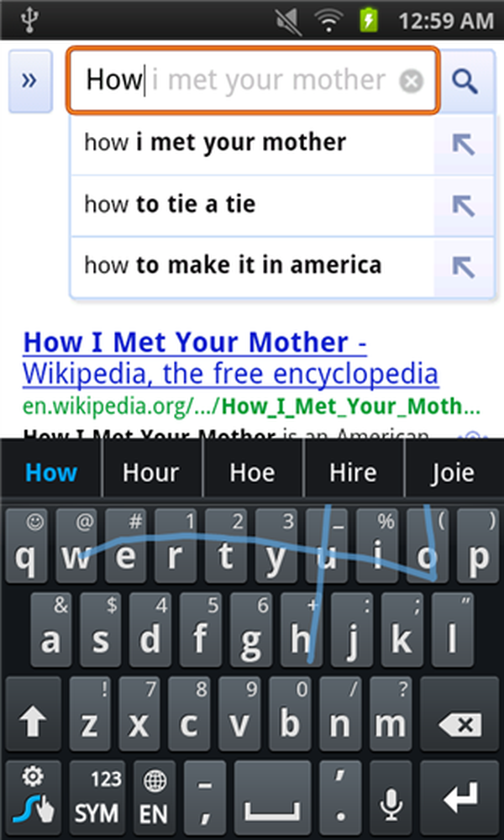The width and height of the screenshot is (504, 840).
Task: Choose the 'Hire' word suggestion
Action: click(x=353, y=472)
